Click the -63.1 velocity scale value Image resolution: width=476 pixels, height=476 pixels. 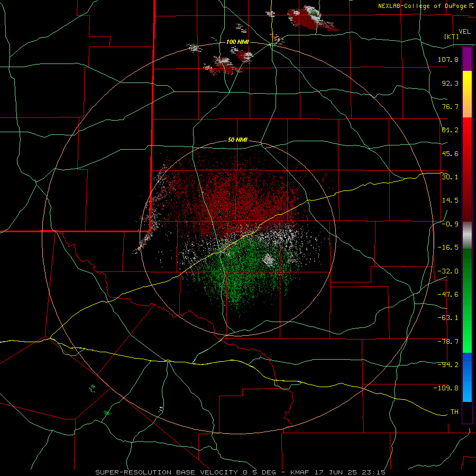[448, 318]
